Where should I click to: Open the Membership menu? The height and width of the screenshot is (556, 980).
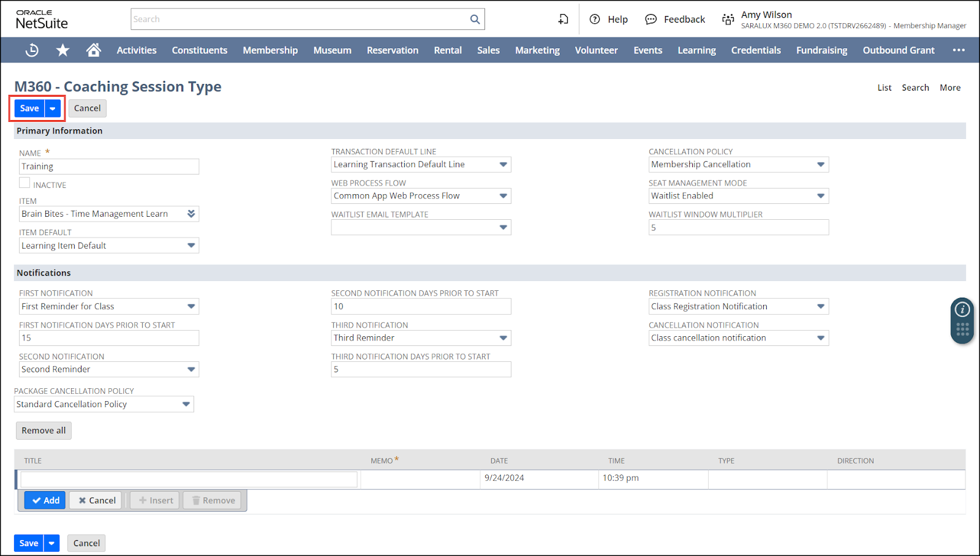270,50
